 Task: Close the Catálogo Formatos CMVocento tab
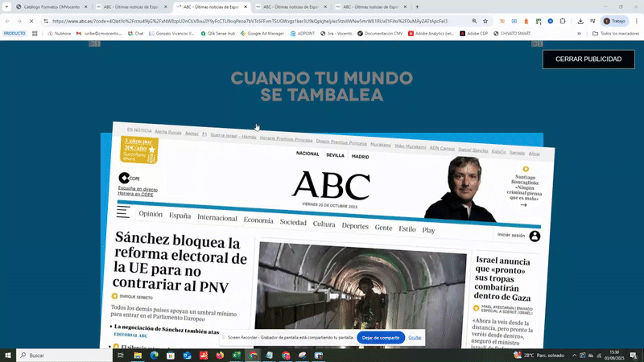coord(85,7)
